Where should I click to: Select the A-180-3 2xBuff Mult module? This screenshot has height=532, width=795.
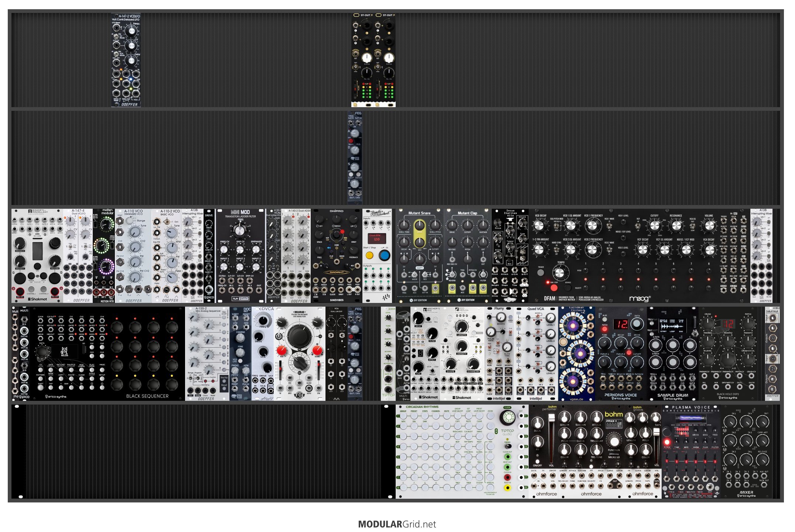pos(772,354)
